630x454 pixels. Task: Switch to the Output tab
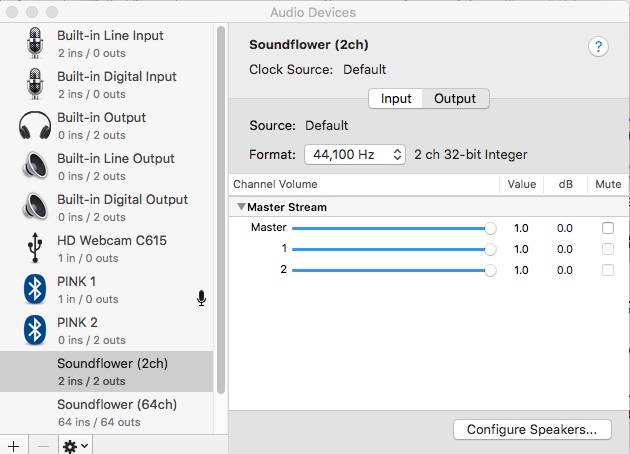(455, 99)
